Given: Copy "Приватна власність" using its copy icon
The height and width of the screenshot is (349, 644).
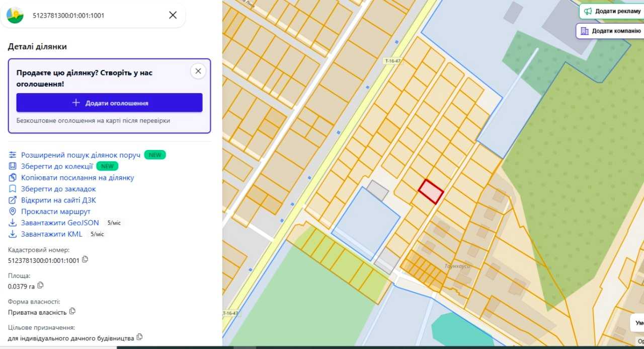Looking at the screenshot, I should point(72,311).
